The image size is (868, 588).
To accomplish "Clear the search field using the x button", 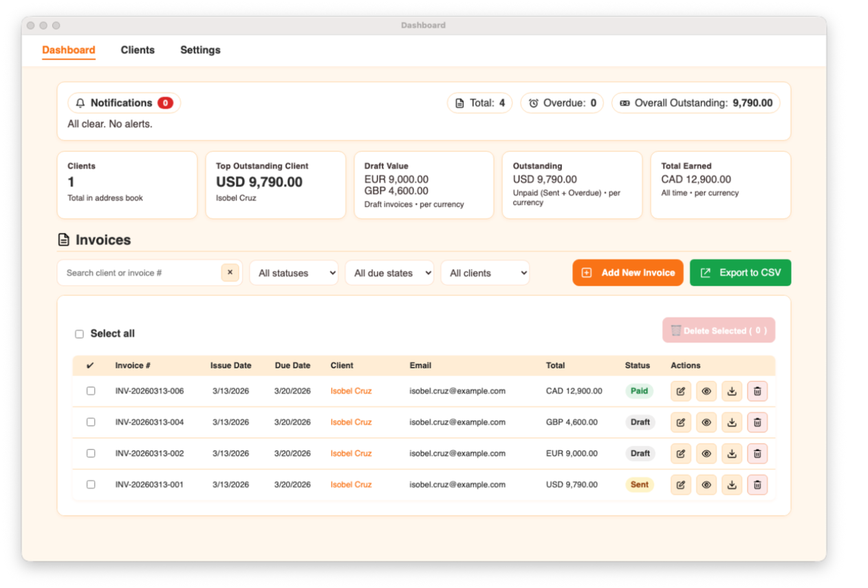I will (x=230, y=272).
